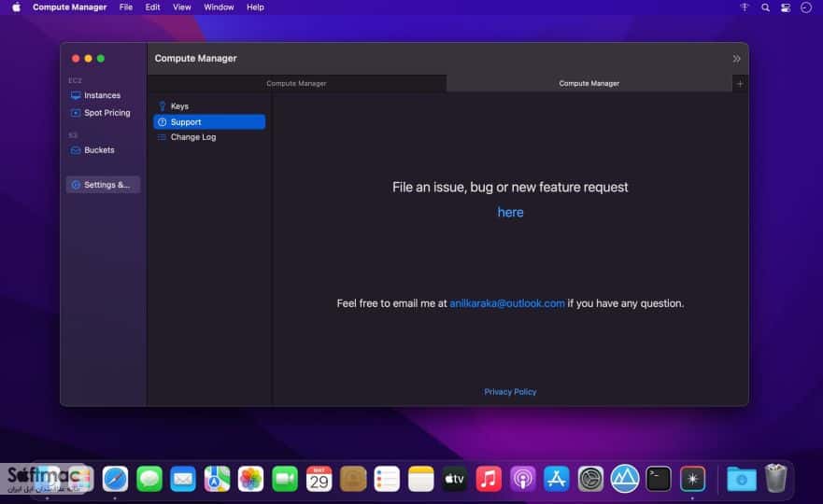This screenshot has height=504, width=823.
Task: Launch Safari from the Dock
Action: coord(115,479)
